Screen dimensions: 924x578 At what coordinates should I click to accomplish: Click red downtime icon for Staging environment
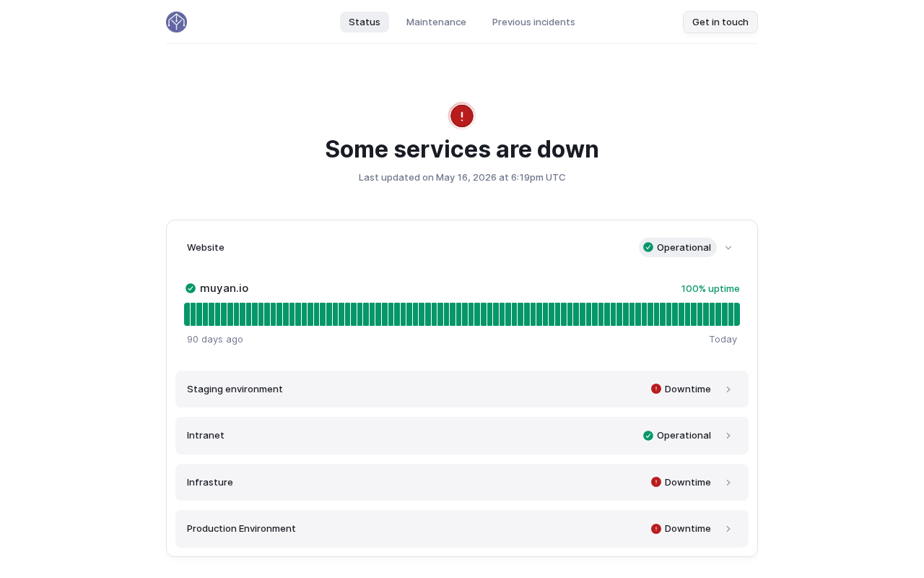[656, 389]
